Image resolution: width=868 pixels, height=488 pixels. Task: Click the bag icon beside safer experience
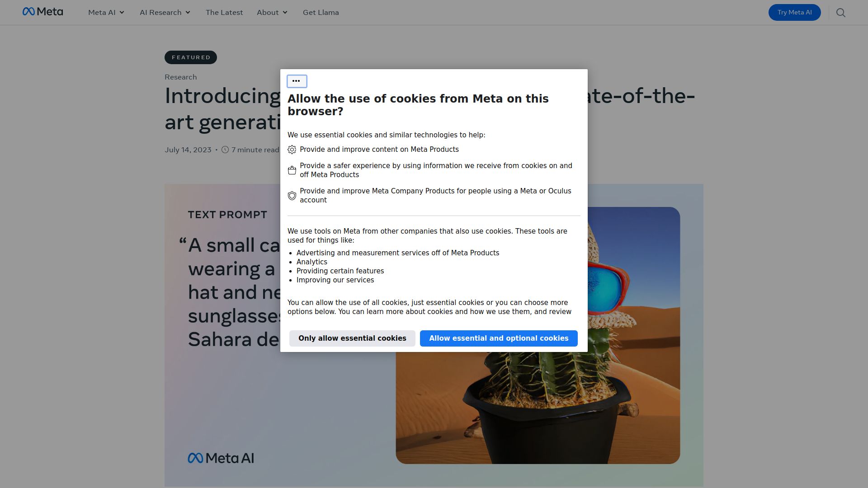[292, 170]
